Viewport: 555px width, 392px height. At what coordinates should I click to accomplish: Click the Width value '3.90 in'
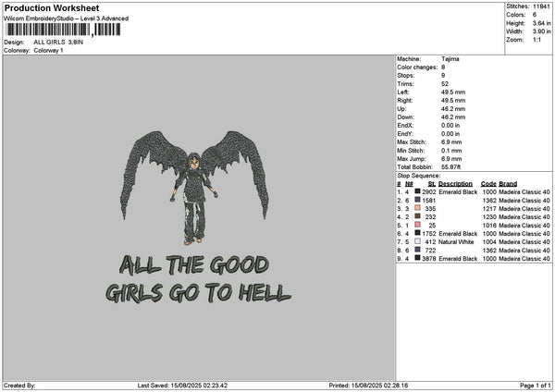541,31
